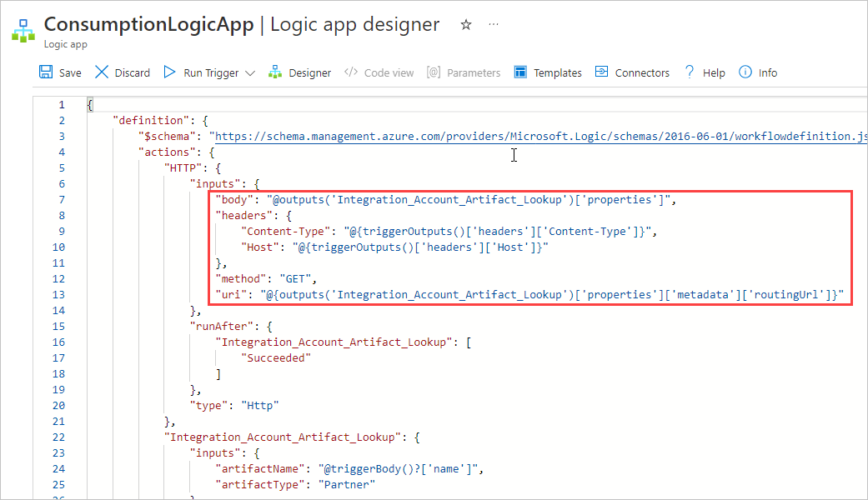Choose the Discard command
The height and width of the screenshot is (500, 868).
click(133, 73)
